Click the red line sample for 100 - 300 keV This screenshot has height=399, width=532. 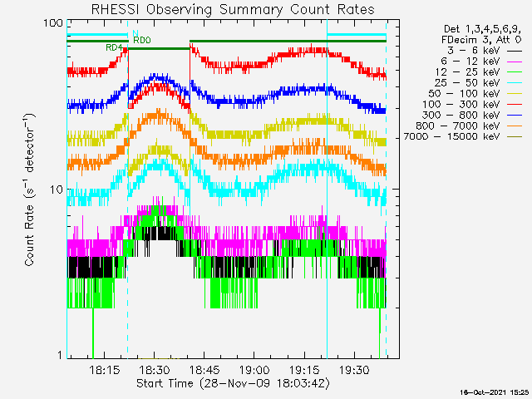[515, 105]
